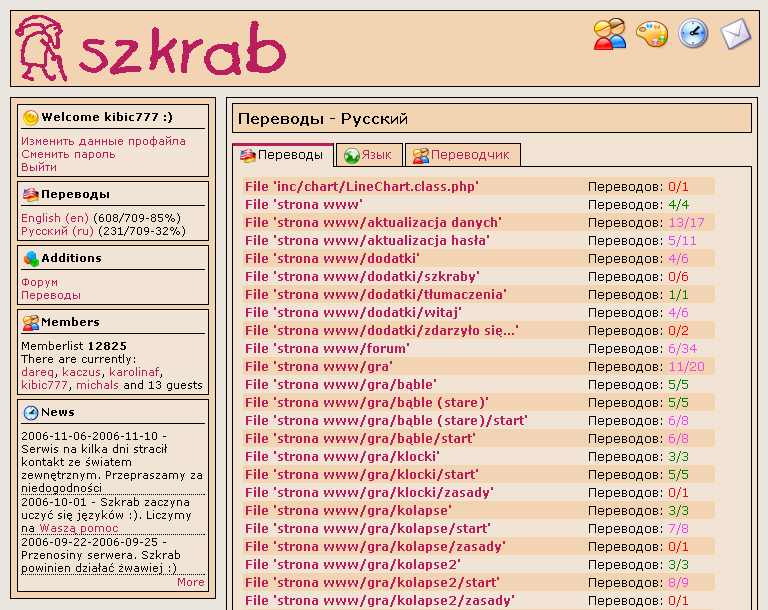Open File 'strona www/dodatki/zdarzyło się...'

point(382,331)
